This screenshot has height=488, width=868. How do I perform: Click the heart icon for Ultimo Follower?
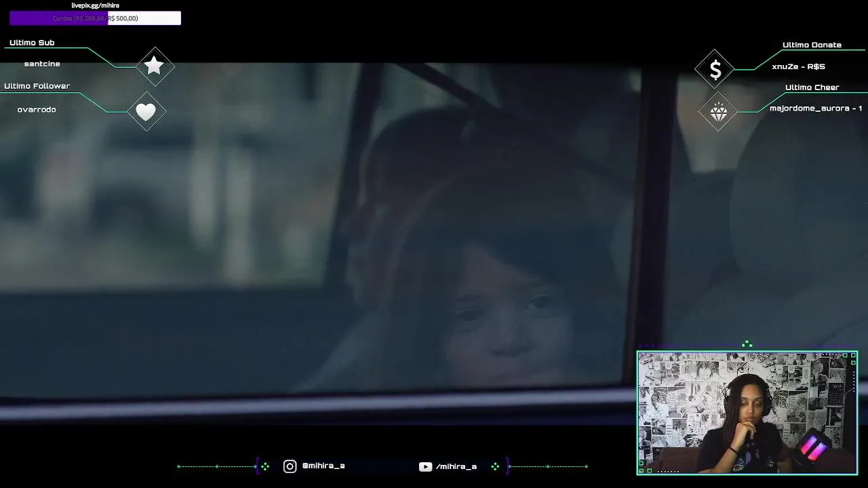pyautogui.click(x=146, y=112)
